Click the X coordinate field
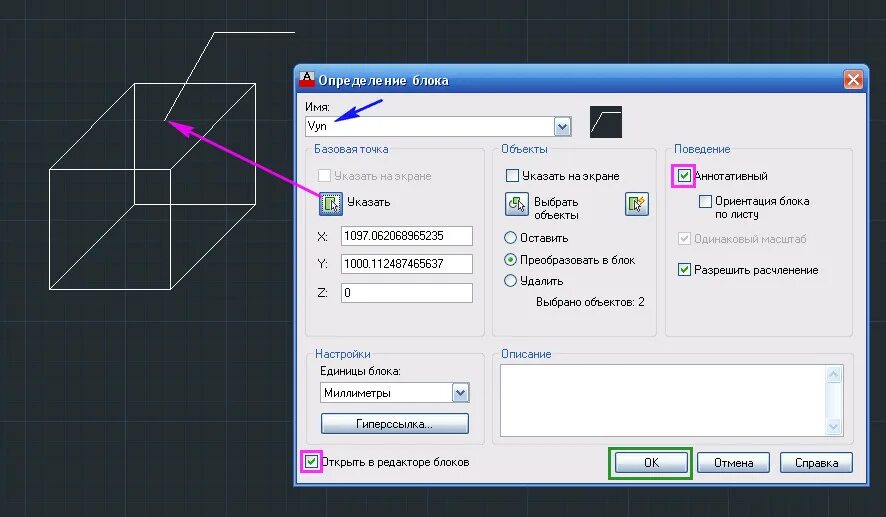The width and height of the screenshot is (886, 517). (x=407, y=236)
